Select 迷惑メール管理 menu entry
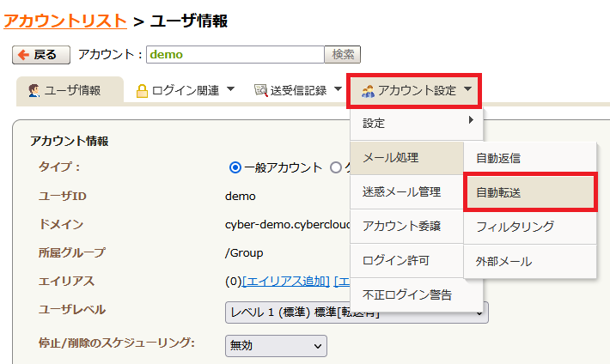This screenshot has width=610, height=364. point(401,191)
